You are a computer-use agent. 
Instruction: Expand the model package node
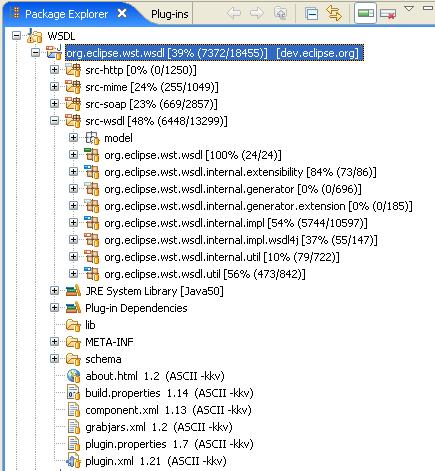coord(73,138)
